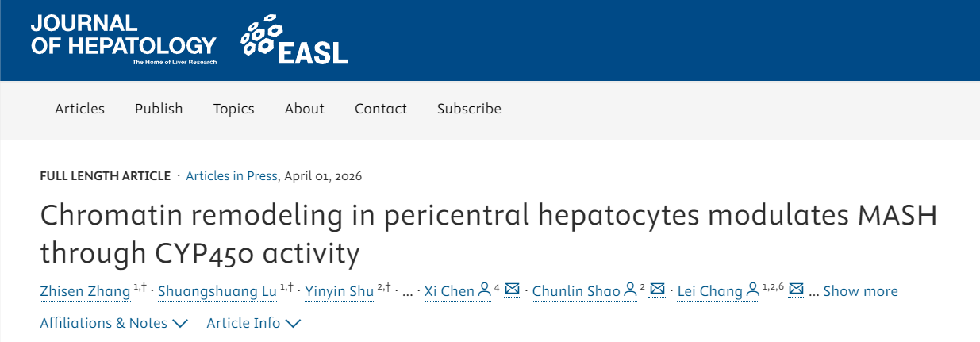
Task: Open the Publish menu
Action: pyautogui.click(x=159, y=109)
